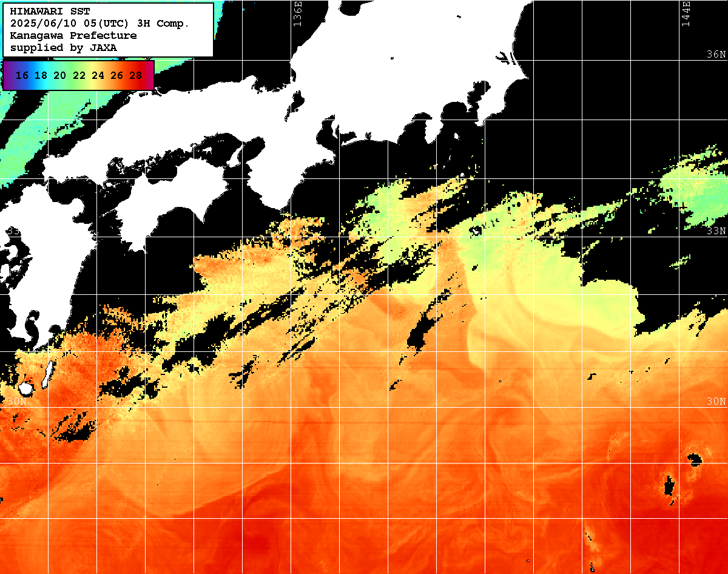728x574 pixels.
Task: Click the "Kanagawa Prefecture" text line
Action: 73,36
